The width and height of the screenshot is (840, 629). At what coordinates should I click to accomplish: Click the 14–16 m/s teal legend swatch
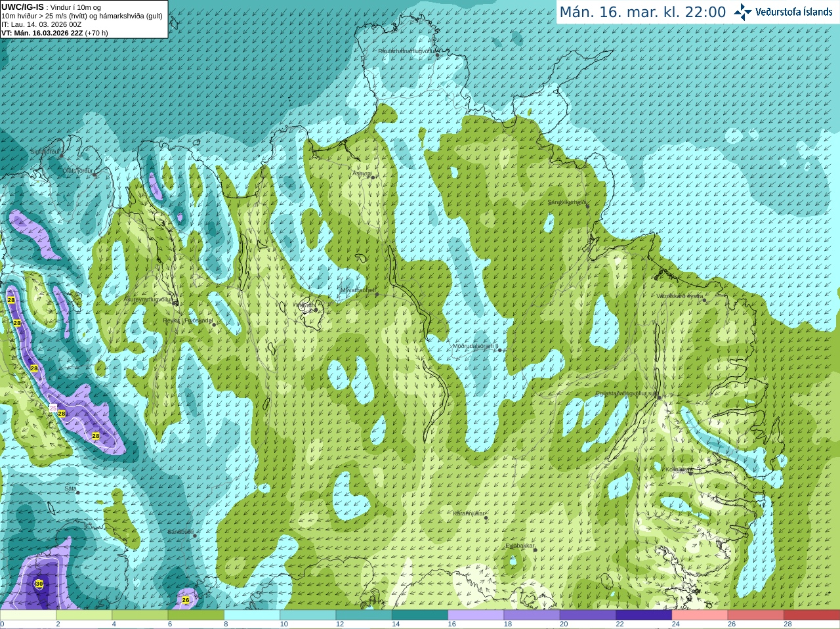[420, 615]
